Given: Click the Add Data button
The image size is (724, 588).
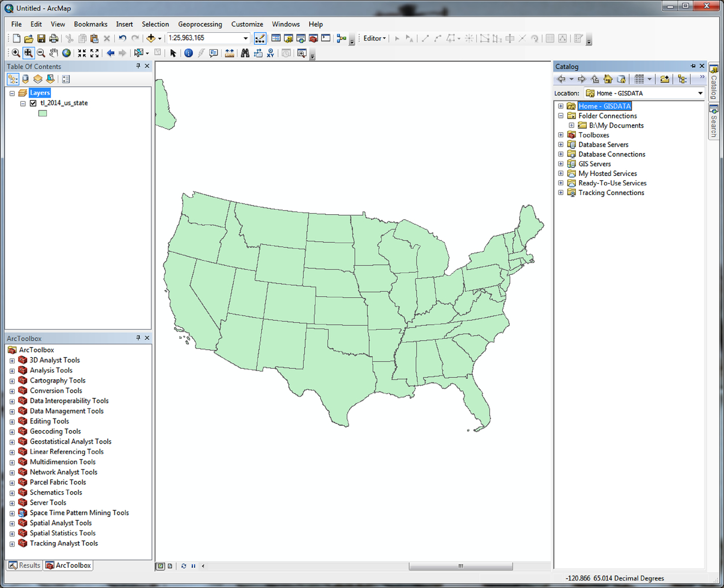Looking at the screenshot, I should 151,38.
